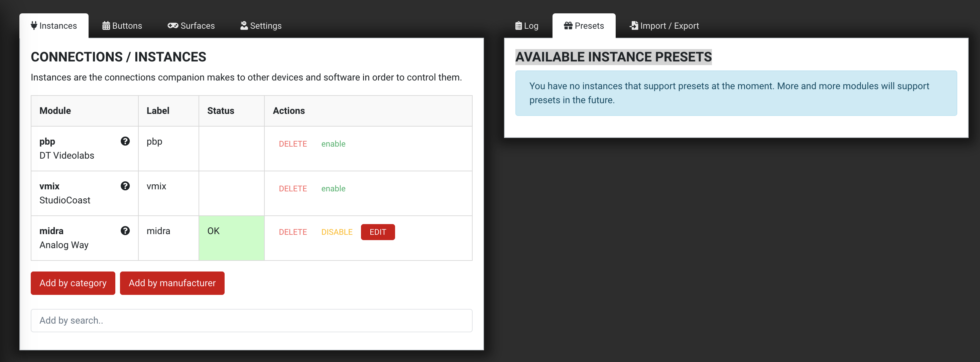
Task: Open the Buttons tab
Action: click(122, 25)
